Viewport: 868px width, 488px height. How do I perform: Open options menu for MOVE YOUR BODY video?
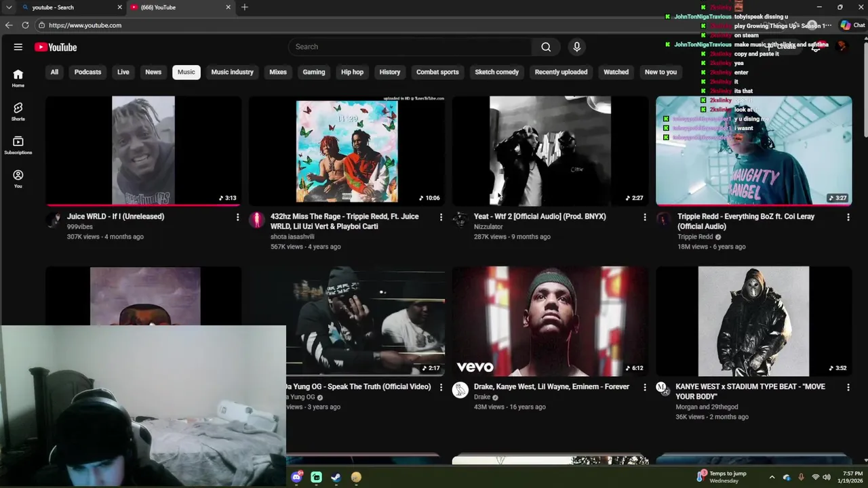(848, 387)
